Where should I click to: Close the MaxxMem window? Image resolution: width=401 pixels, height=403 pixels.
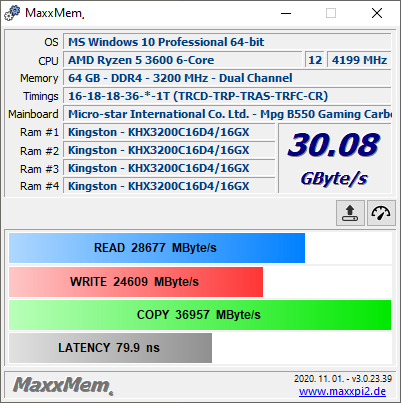click(377, 13)
